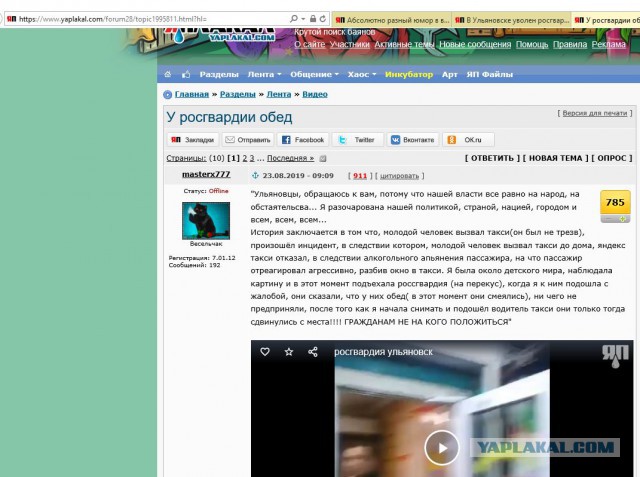Image resolution: width=640 pixels, height=477 pixels.
Task: Go to Видео breadcrumb link
Action: (315, 94)
